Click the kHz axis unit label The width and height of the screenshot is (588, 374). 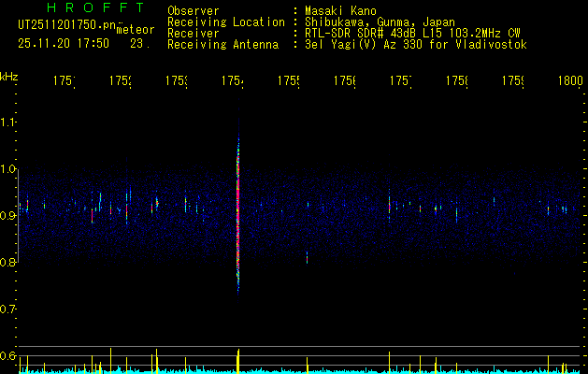click(9, 77)
